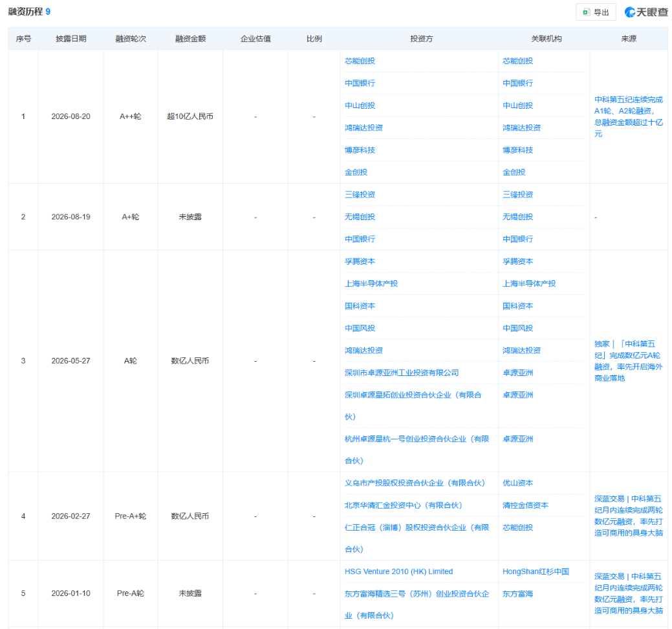Open 芯能创投 investor link in row 1
672x629 pixels.
click(360, 61)
